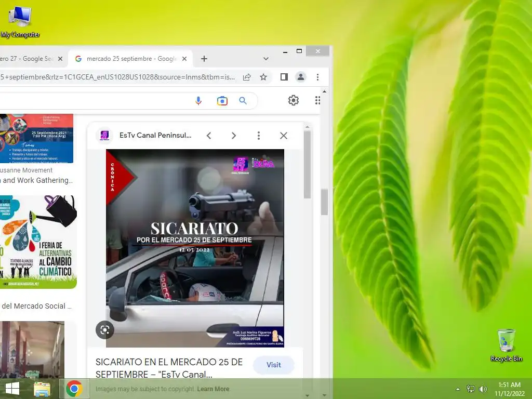Open the volume tray icon

483,389
